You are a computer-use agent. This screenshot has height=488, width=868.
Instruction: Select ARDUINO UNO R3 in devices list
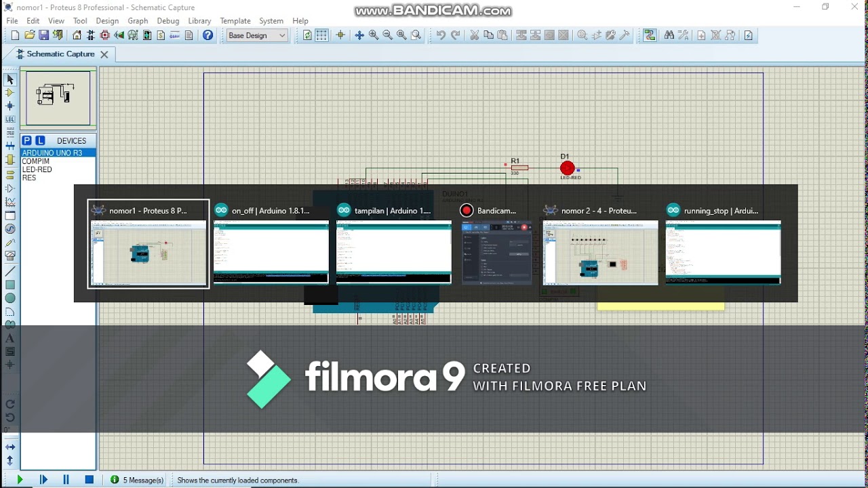click(x=58, y=153)
